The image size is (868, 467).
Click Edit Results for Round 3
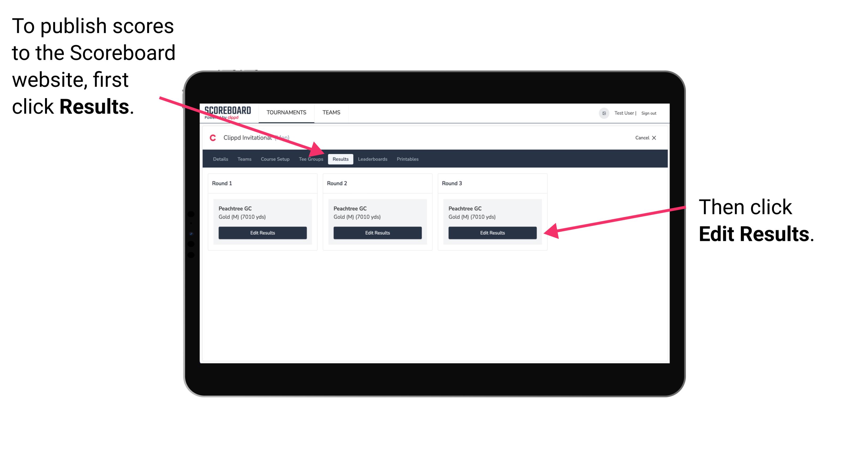click(x=492, y=233)
